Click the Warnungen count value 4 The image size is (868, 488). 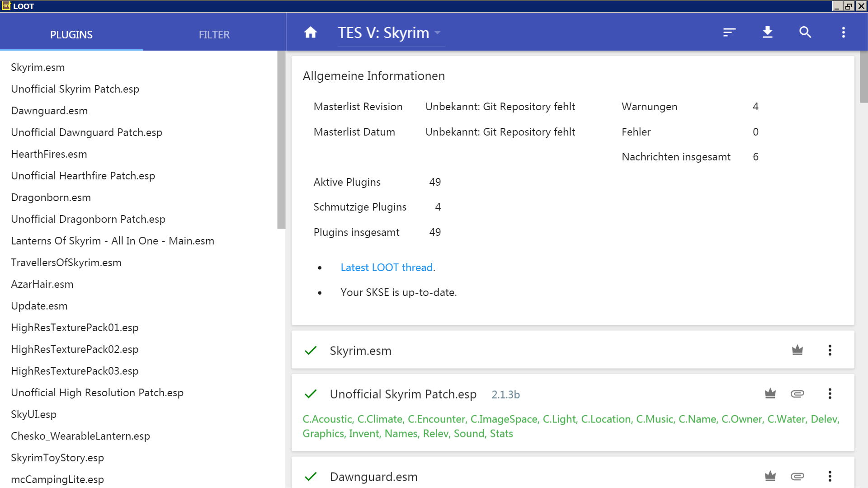(x=755, y=107)
